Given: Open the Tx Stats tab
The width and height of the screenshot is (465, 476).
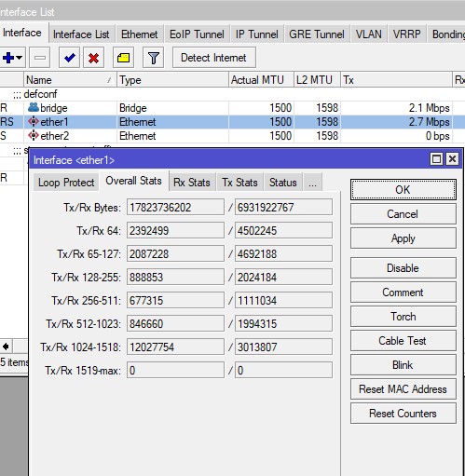Looking at the screenshot, I should [239, 183].
